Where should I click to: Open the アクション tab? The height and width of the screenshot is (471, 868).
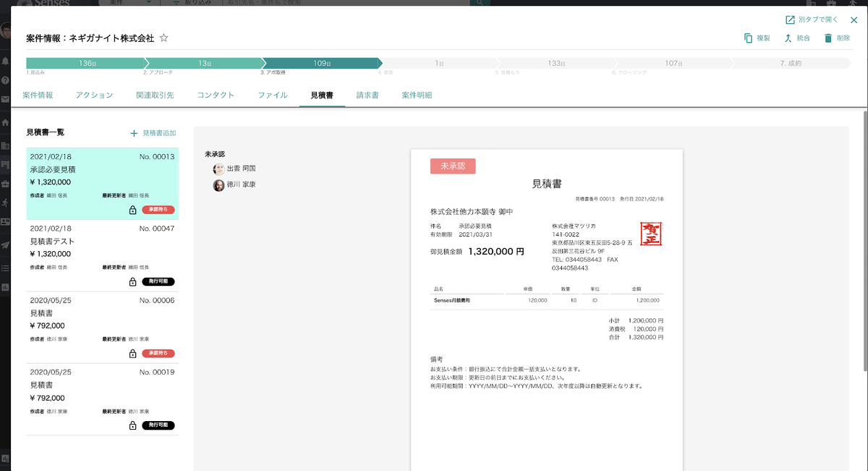tap(94, 95)
